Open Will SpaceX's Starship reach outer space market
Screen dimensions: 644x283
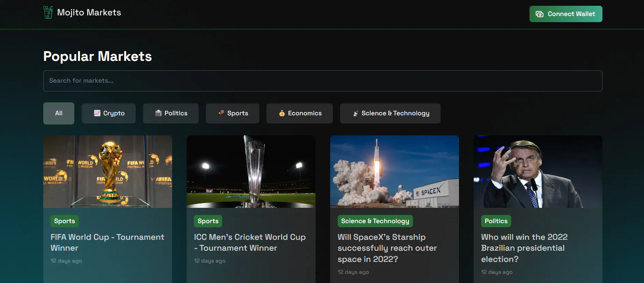tap(387, 248)
